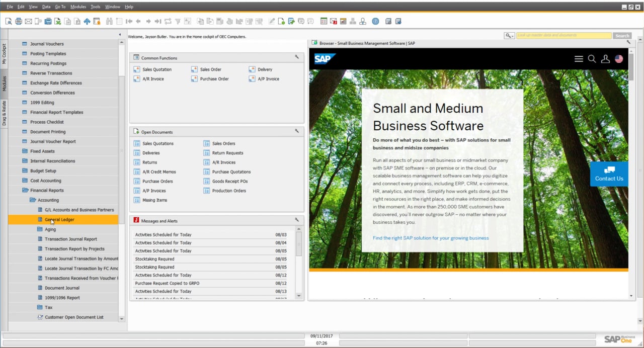
Task: Open the Go To menu
Action: point(60,7)
